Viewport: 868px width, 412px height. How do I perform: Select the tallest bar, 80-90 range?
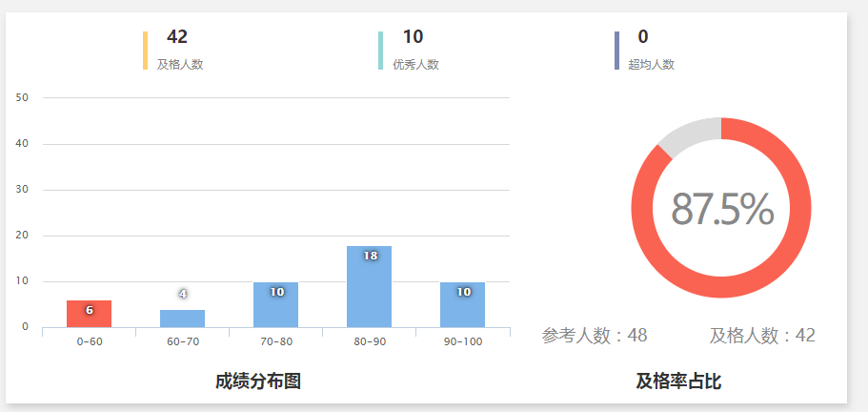click(x=369, y=287)
